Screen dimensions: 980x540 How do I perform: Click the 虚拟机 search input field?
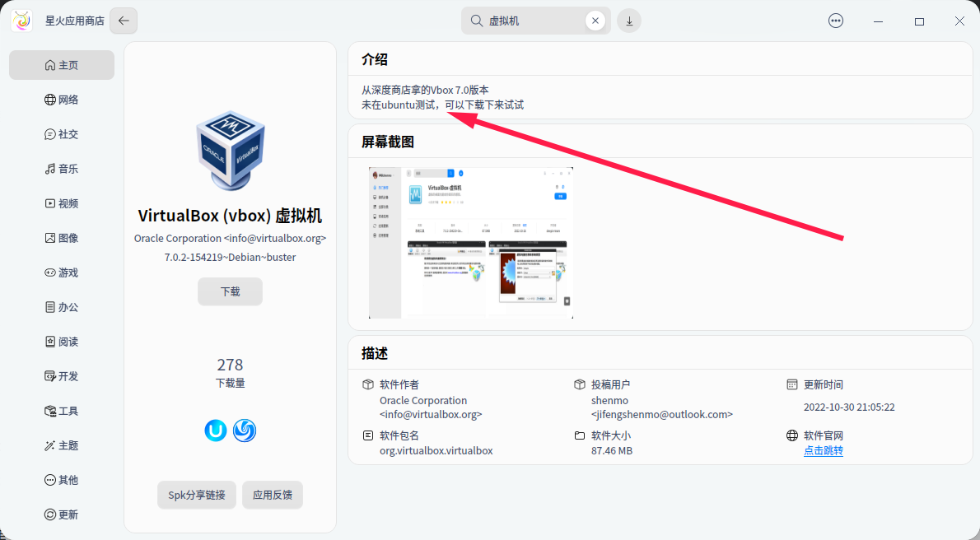pos(535,21)
